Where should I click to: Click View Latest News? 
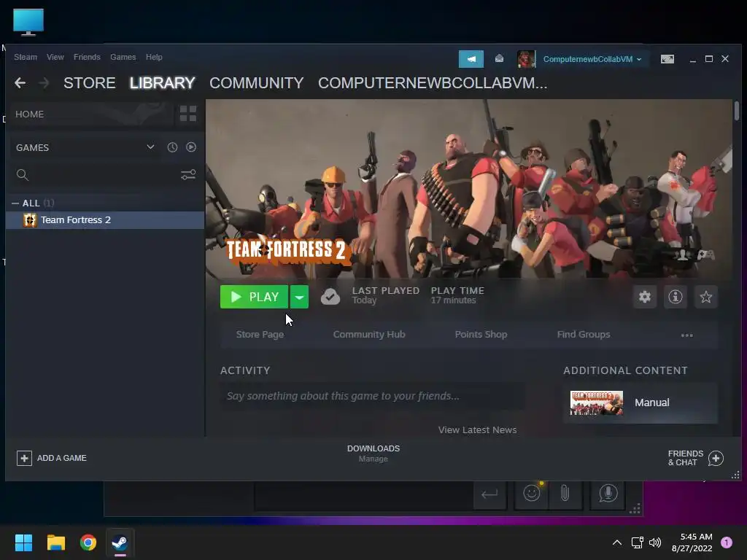(x=477, y=430)
